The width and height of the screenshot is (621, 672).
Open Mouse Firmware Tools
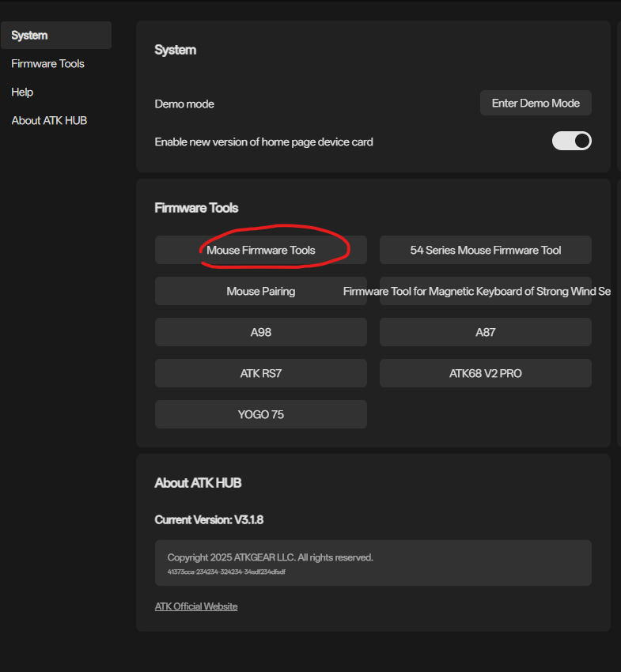261,250
